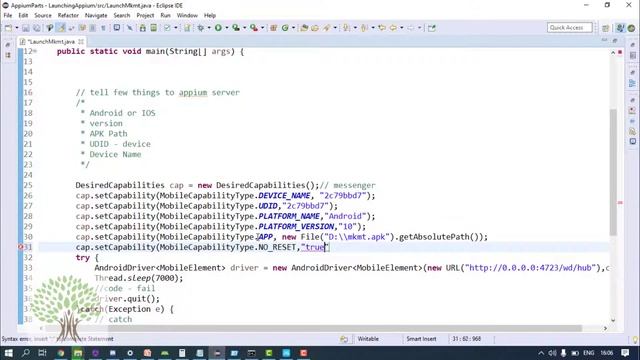Open the File menu

(x=8, y=15)
